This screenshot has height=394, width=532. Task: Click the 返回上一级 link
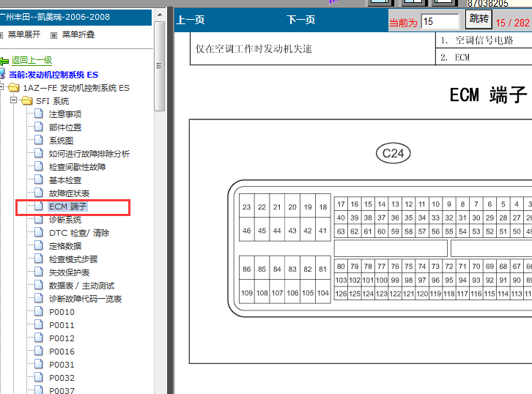pos(32,60)
